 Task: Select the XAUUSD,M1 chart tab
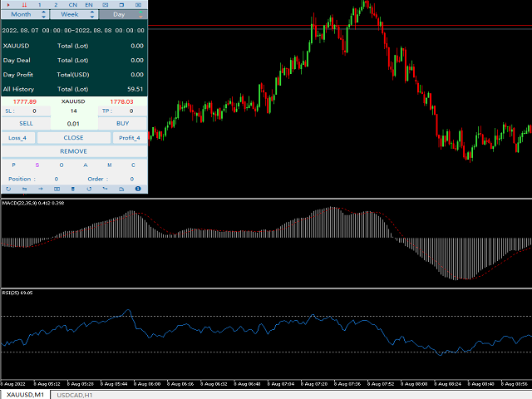[26, 395]
